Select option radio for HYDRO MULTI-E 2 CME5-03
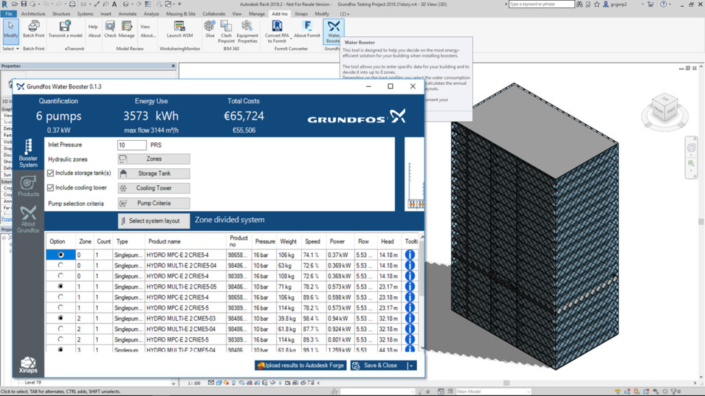705x396 pixels. pos(61,318)
